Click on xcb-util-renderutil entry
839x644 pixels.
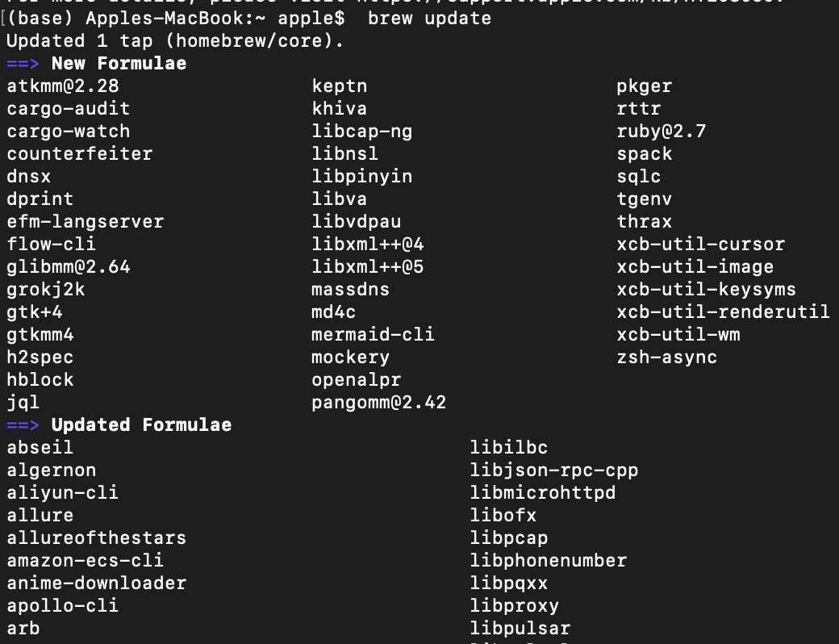(723, 312)
